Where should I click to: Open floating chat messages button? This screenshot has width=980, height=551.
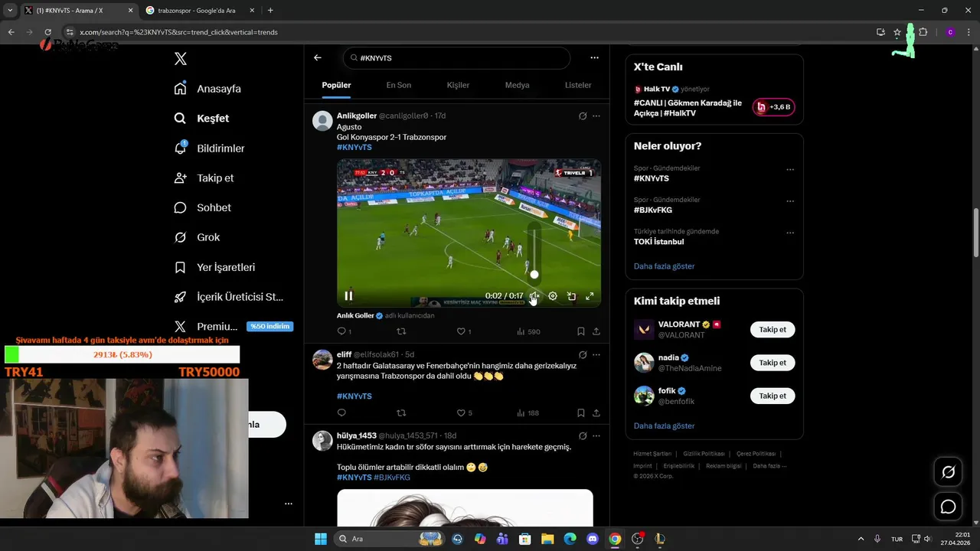click(948, 507)
